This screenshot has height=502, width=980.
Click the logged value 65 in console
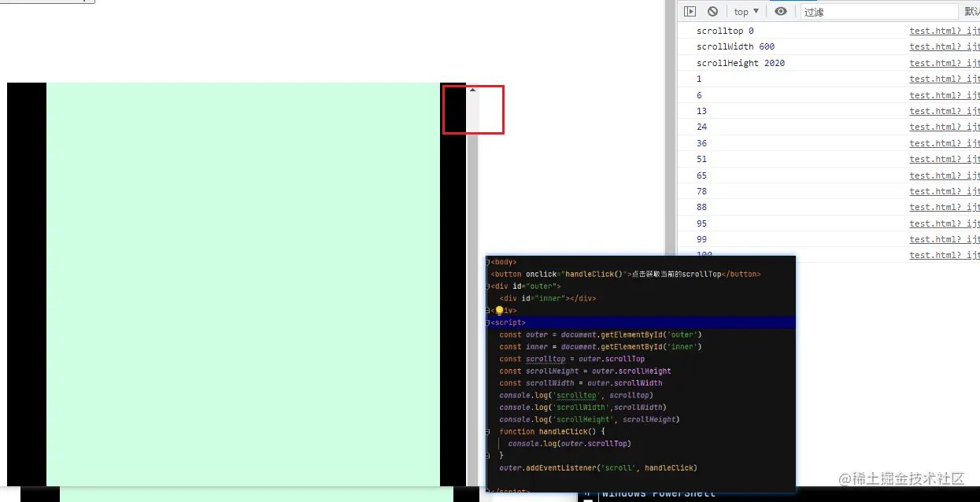701,175
